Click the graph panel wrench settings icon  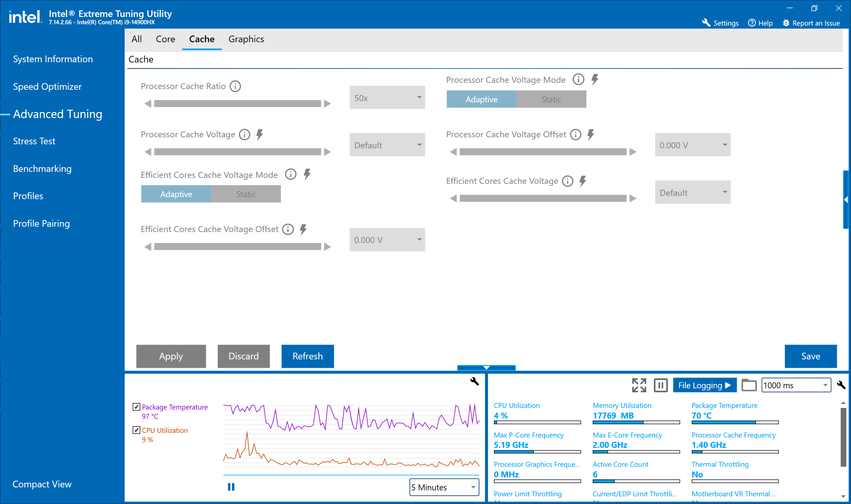click(x=474, y=381)
